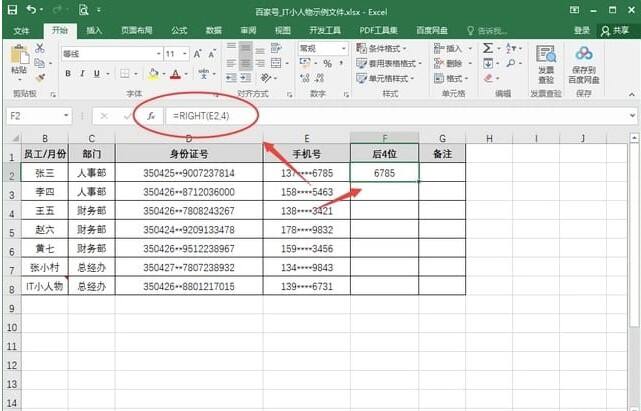
Task: Apply comma thousands separator style
Action: click(341, 63)
